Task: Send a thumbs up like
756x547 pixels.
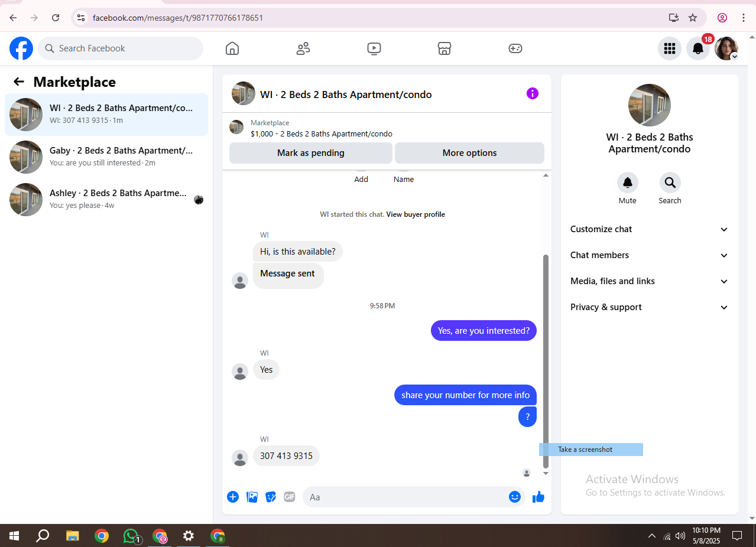Action: [x=538, y=497]
